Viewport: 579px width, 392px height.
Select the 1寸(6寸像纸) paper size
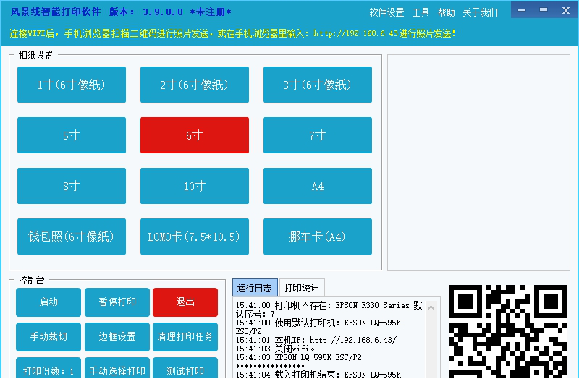point(71,85)
